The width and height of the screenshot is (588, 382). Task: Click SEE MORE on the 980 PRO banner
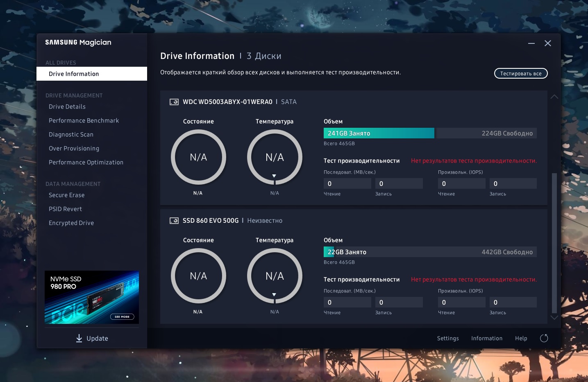point(122,316)
